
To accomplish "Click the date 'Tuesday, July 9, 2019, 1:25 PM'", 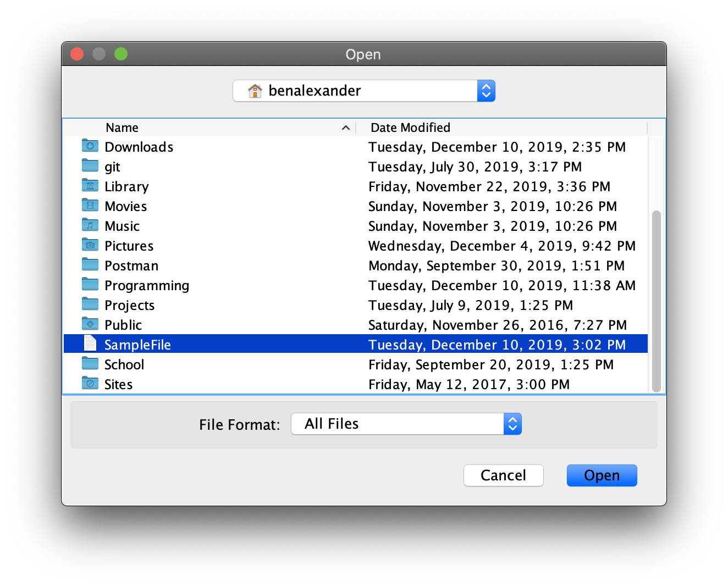I will [x=471, y=306].
